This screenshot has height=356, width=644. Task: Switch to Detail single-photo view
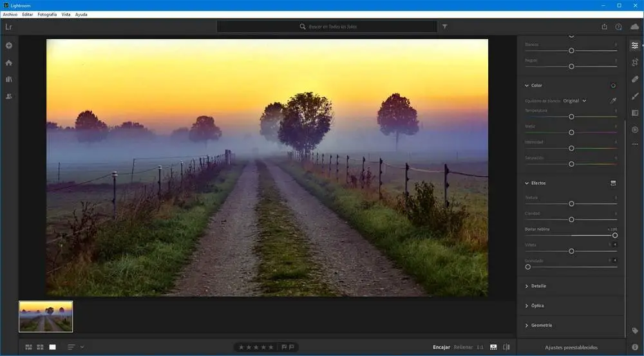click(x=53, y=347)
